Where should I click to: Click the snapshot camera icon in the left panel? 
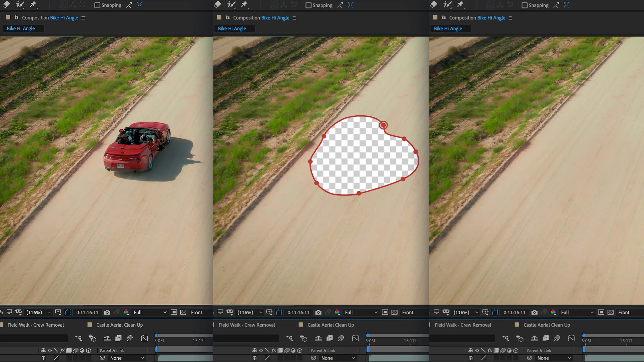tap(107, 312)
